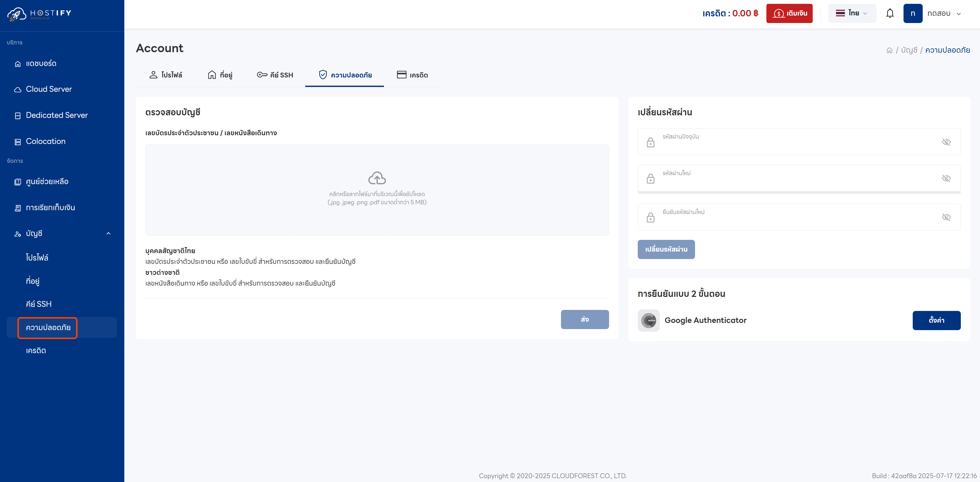
Task: Open the Colocation section
Action: [45, 141]
